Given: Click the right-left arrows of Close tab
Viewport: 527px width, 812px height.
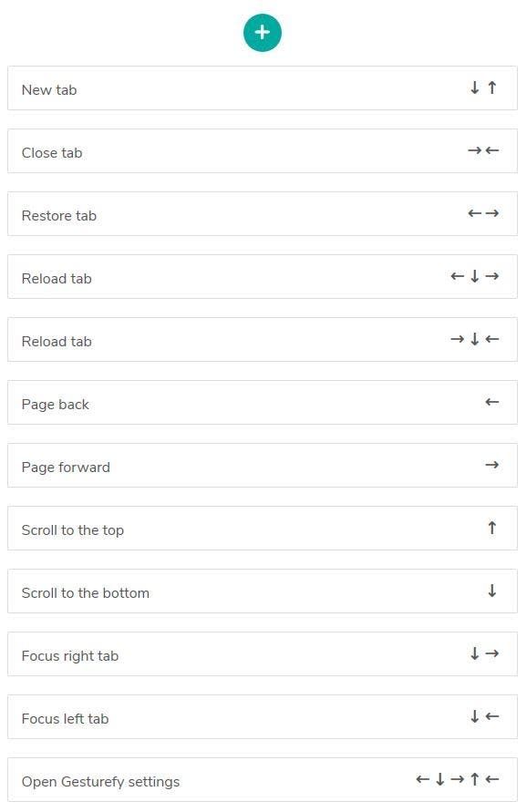Looking at the screenshot, I should click(483, 150).
